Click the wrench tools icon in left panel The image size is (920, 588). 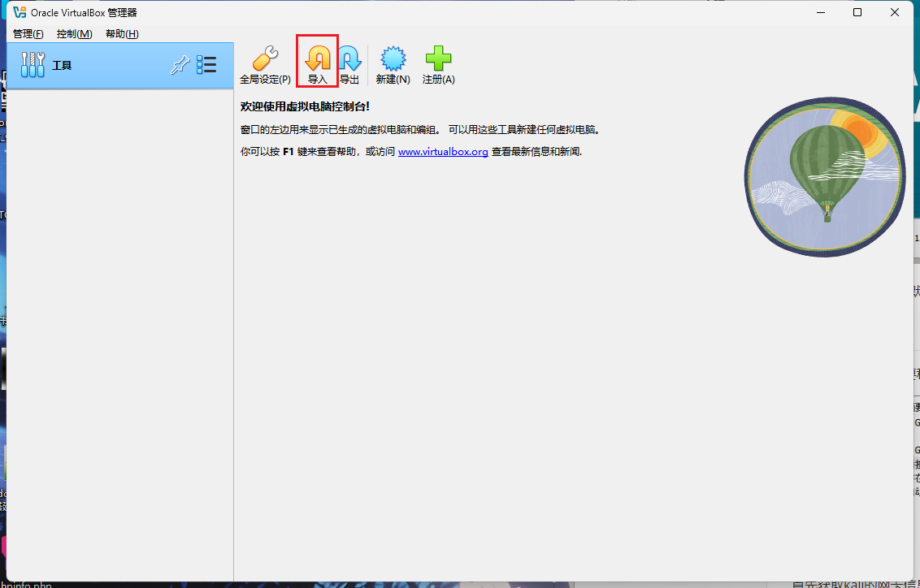tap(33, 65)
